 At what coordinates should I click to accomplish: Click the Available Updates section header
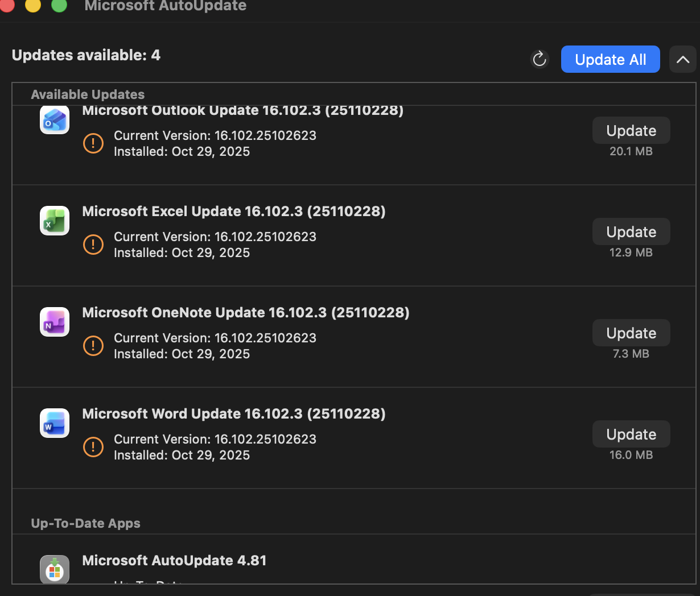(x=88, y=94)
